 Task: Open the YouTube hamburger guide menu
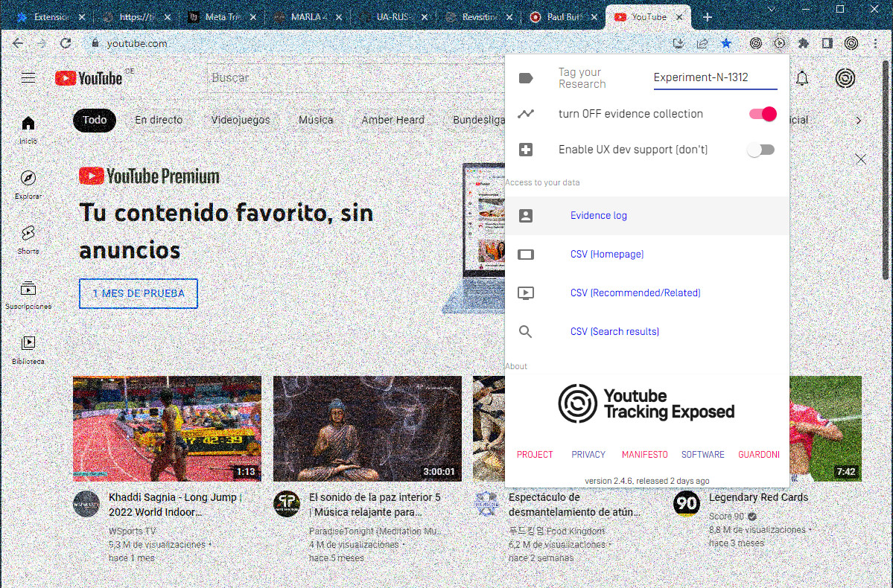pos(28,78)
